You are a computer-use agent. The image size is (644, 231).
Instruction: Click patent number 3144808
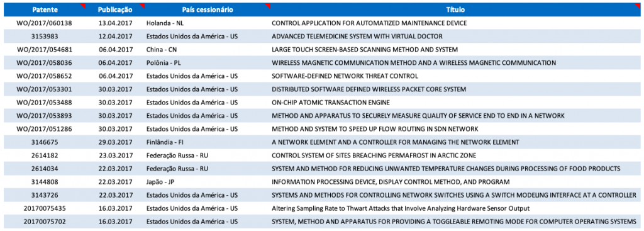pyautogui.click(x=45, y=182)
